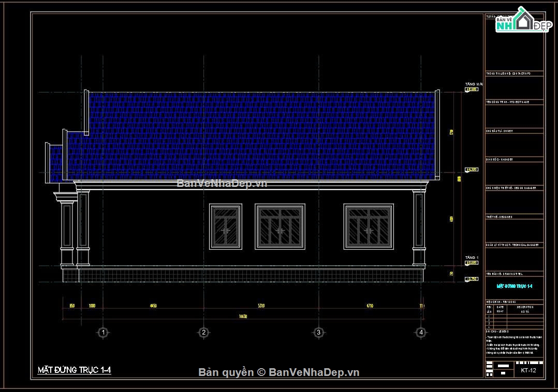The image size is (558, 392).
Task: Click the cyan title in title block
Action: (x=515, y=286)
